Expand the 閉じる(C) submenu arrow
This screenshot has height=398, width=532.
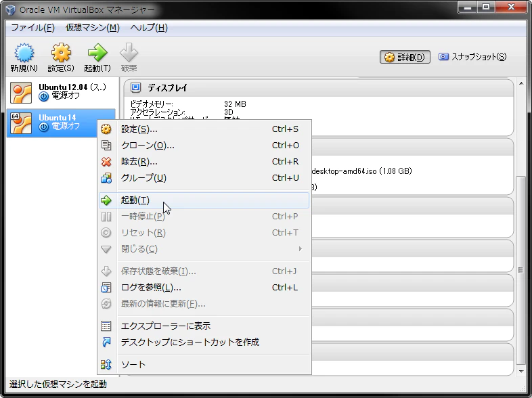pos(301,249)
